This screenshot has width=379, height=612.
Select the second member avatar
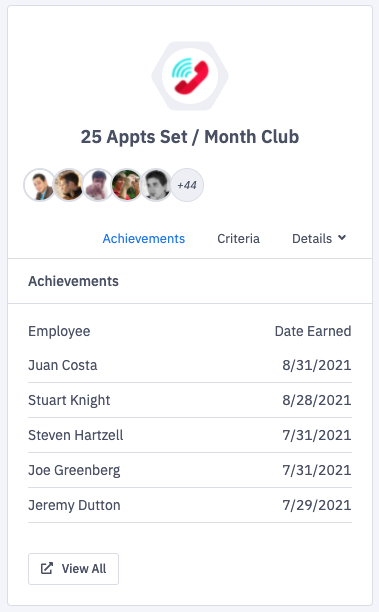pyautogui.click(x=69, y=185)
